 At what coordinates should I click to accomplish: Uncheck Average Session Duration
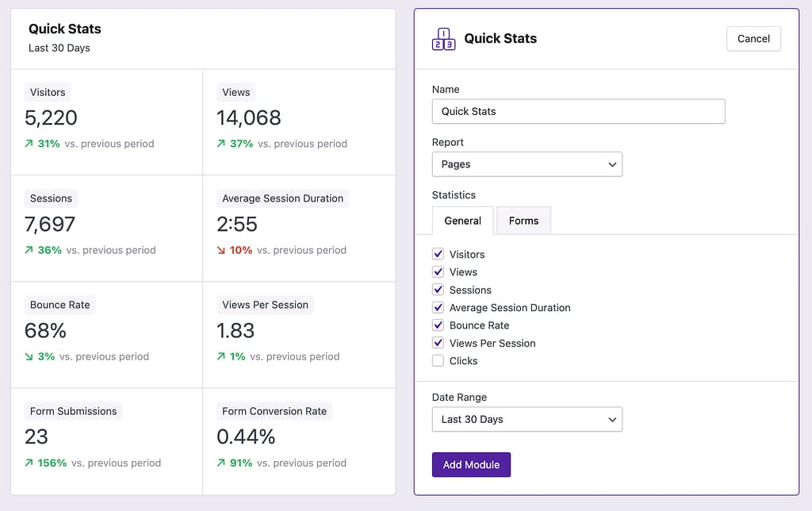click(x=438, y=307)
